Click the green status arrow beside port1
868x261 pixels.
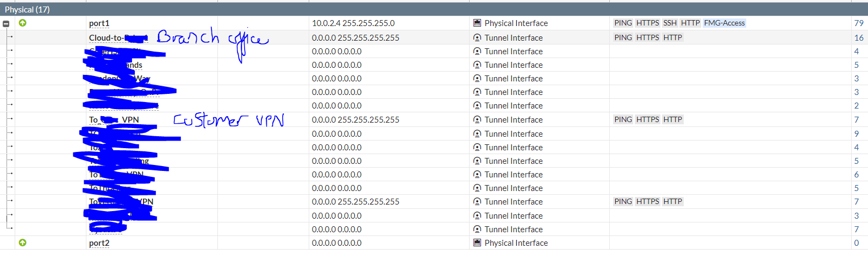click(22, 23)
